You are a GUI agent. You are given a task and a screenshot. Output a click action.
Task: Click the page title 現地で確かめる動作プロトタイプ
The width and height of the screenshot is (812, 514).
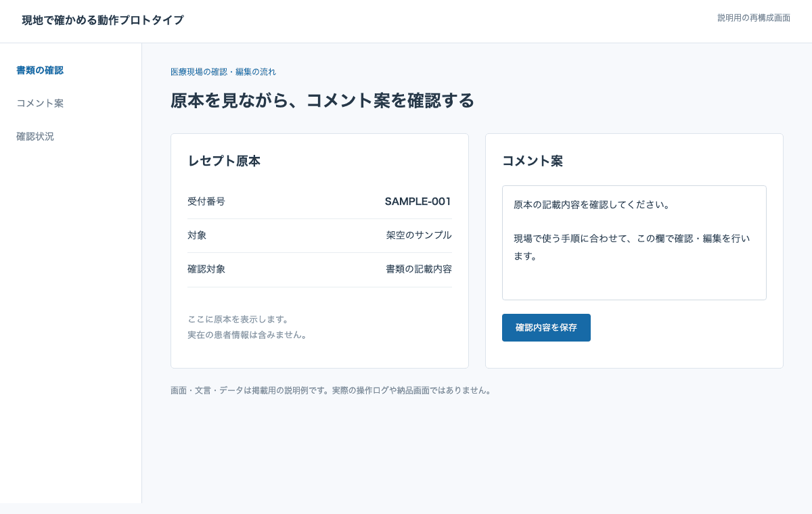[103, 20]
